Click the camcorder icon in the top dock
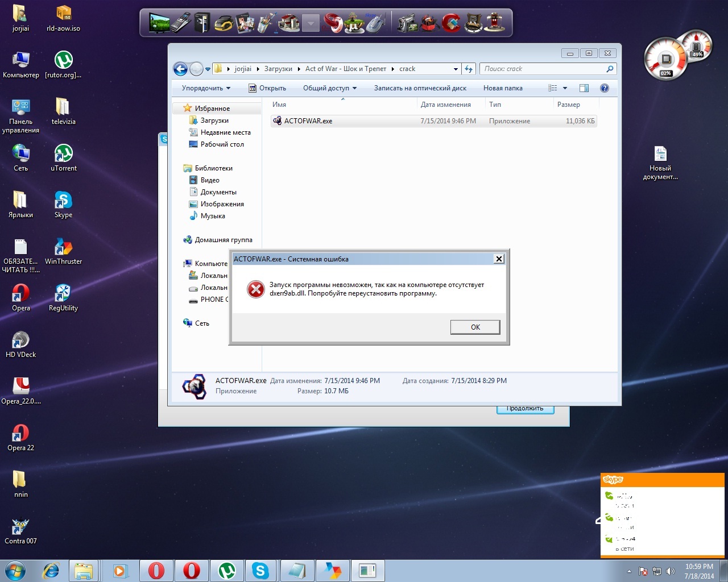728x582 pixels. (407, 23)
